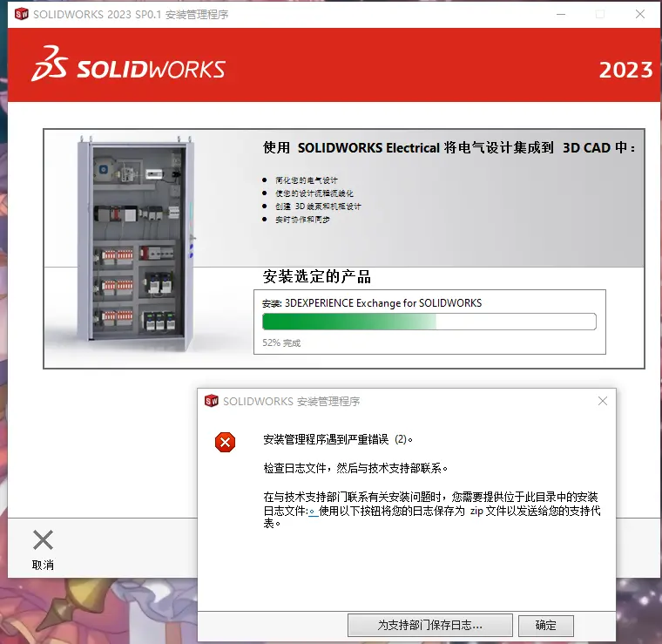662x644 pixels.
Task: Click the SW icon in main title bar
Action: tap(21, 14)
